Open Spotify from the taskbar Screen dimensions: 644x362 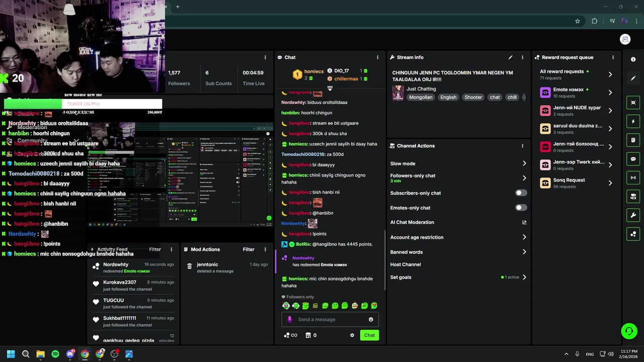click(x=55, y=354)
